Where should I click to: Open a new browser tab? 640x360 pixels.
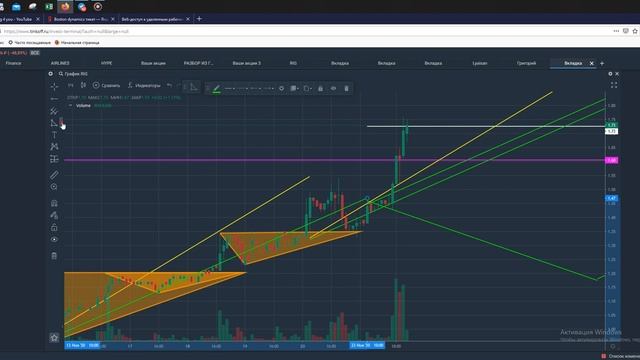click(x=199, y=19)
